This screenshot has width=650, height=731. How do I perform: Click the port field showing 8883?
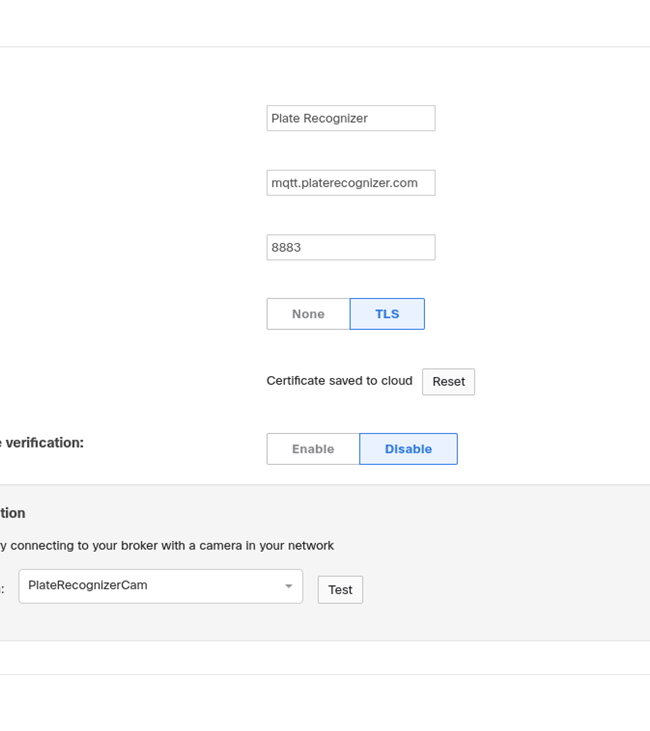[x=351, y=247]
